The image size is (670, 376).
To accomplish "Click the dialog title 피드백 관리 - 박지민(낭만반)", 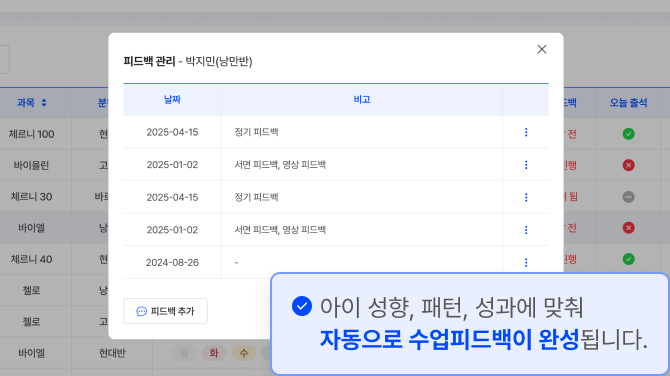I will coord(188,62).
